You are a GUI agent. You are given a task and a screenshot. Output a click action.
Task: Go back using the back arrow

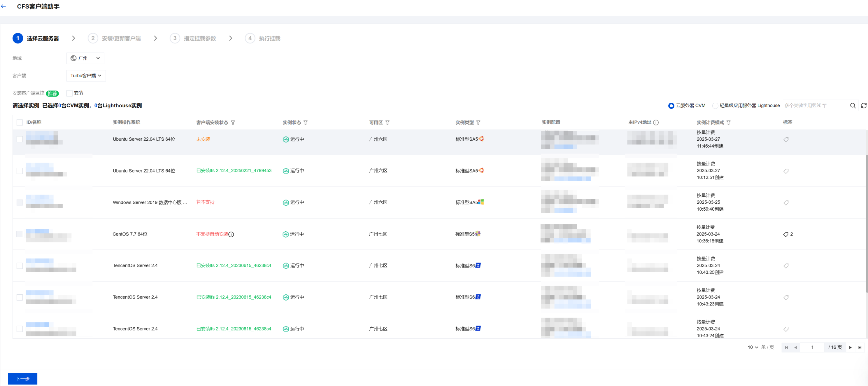3,6
